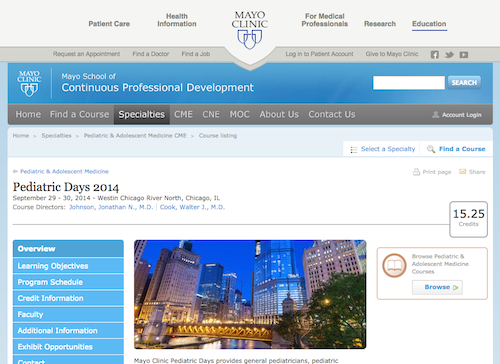Click Request an Appointment link

coord(86,54)
